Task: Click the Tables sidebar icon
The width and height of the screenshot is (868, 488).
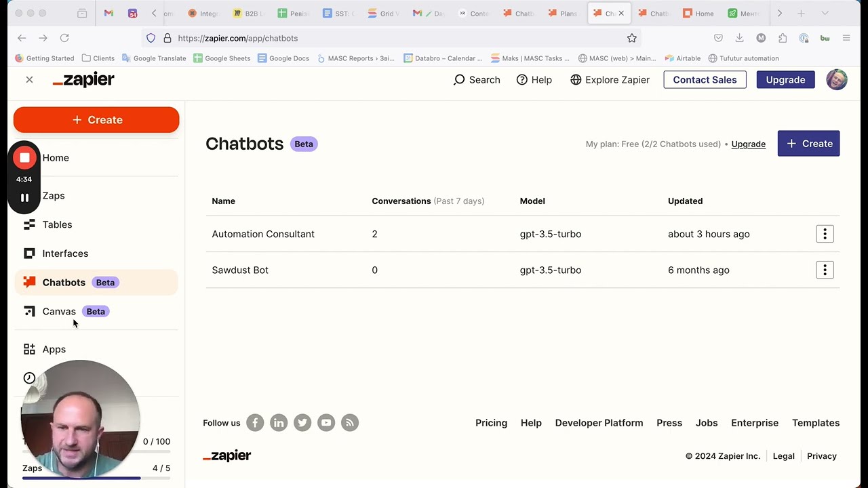Action: coord(29,224)
